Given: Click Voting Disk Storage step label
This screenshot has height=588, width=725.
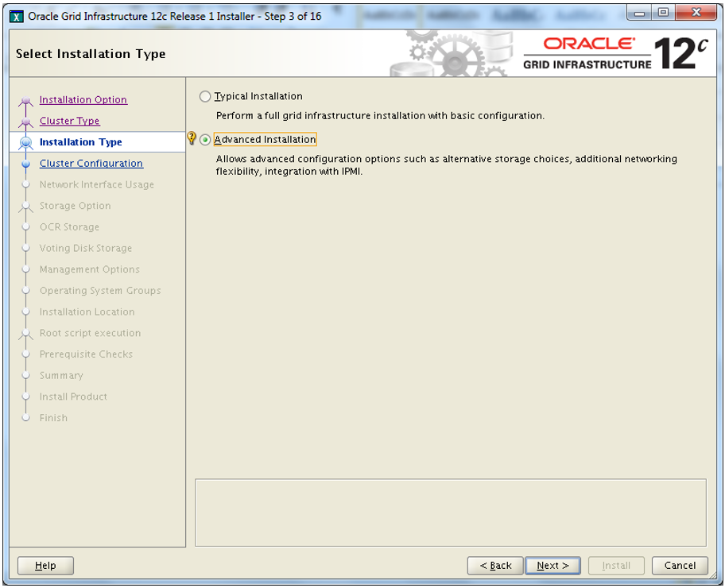Looking at the screenshot, I should pos(86,248).
